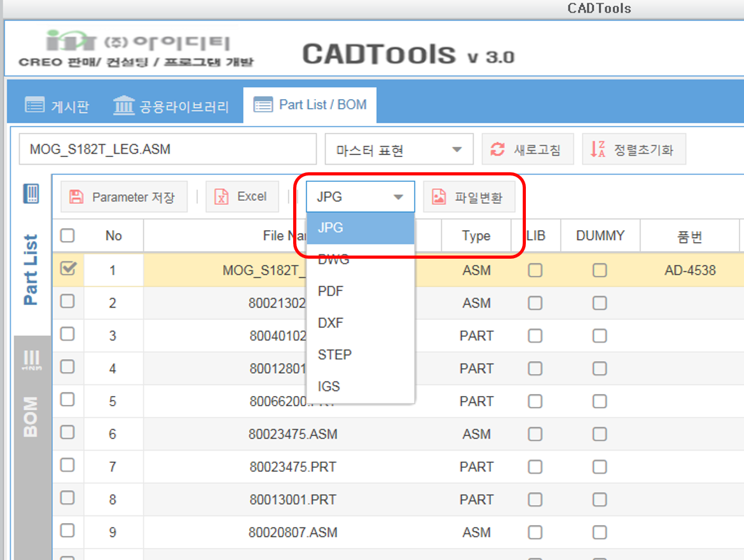Screen dimensions: 744x560
Task: Switch to the BOM side tab
Action: pyautogui.click(x=31, y=416)
